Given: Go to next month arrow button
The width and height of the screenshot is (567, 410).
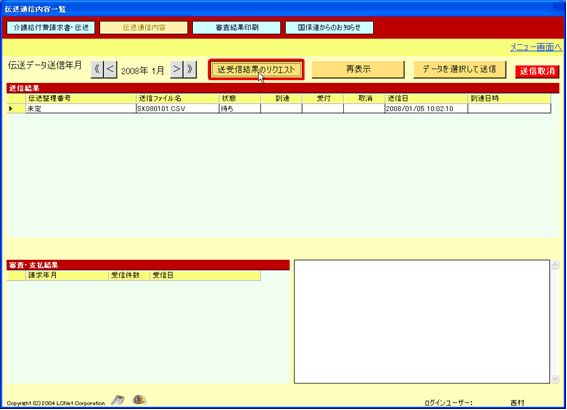Looking at the screenshot, I should 176,69.
